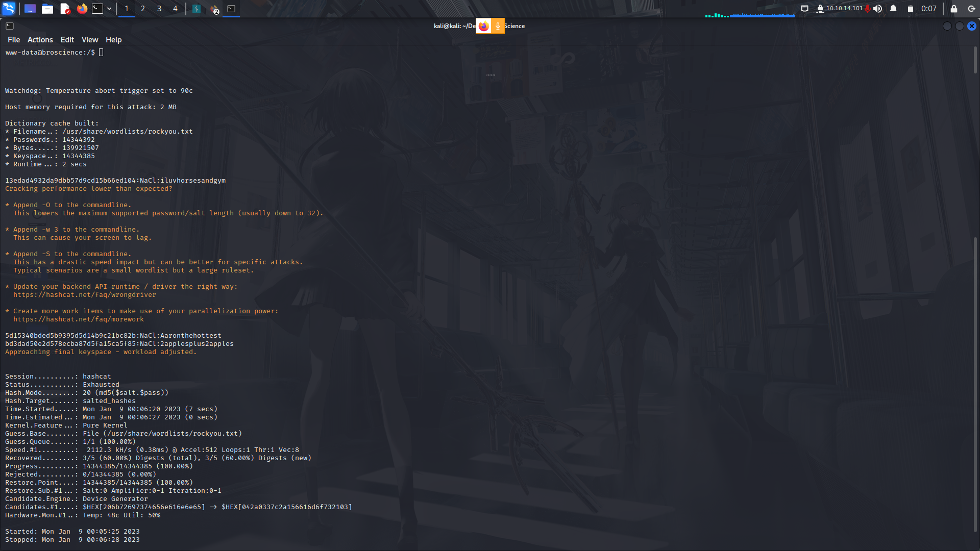Open the terminal launcher dropdown chevron
Image resolution: width=980 pixels, height=551 pixels.
tap(109, 9)
